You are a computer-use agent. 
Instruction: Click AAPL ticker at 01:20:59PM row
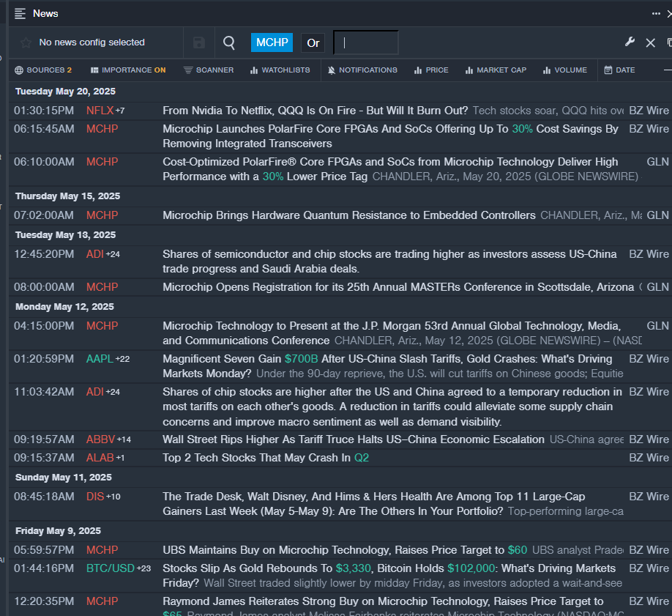pos(100,359)
